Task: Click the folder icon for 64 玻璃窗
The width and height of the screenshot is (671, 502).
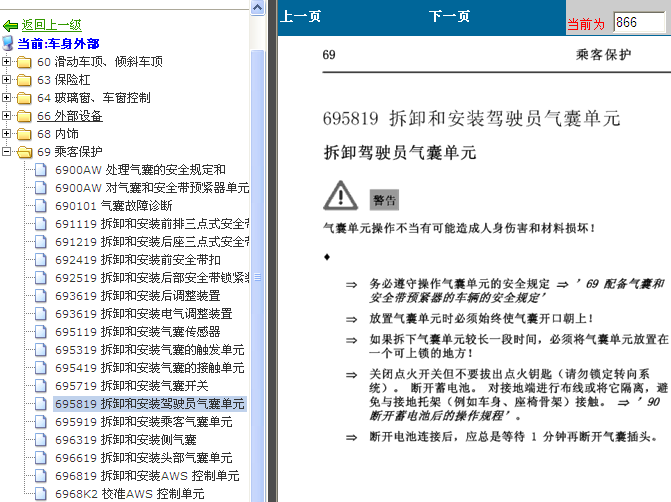Action: (x=24, y=98)
